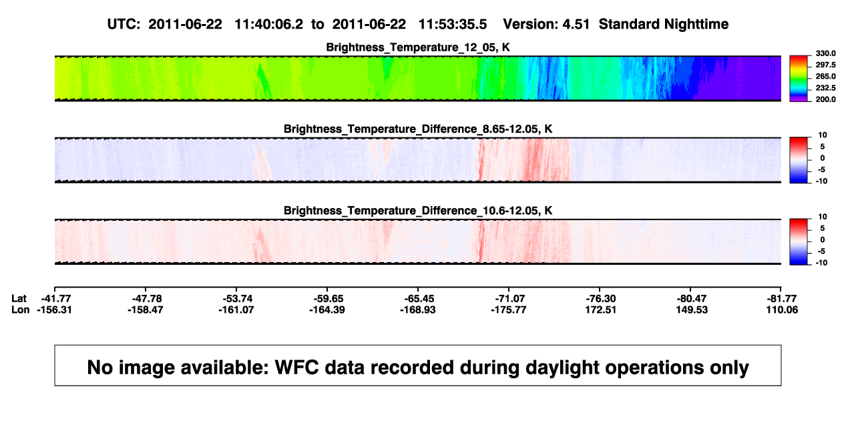Click the latitude value -41.77
This screenshot has width=868, height=445.
point(55,298)
